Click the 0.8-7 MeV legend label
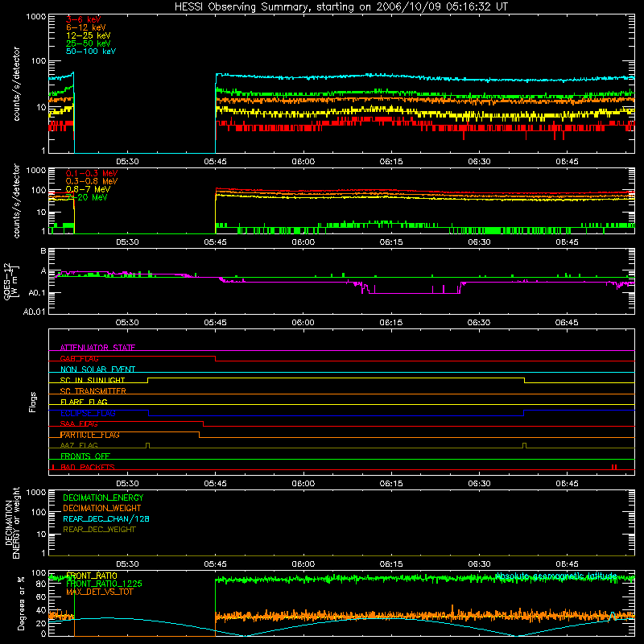 click(x=88, y=189)
